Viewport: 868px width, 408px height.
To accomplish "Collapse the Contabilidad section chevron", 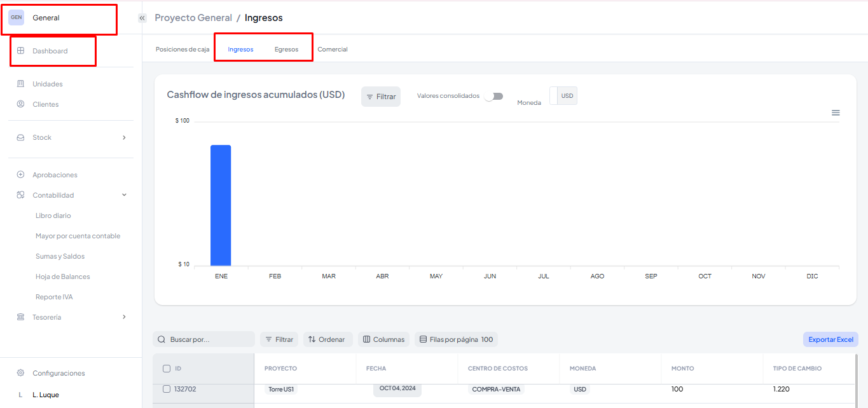I will click(x=124, y=195).
